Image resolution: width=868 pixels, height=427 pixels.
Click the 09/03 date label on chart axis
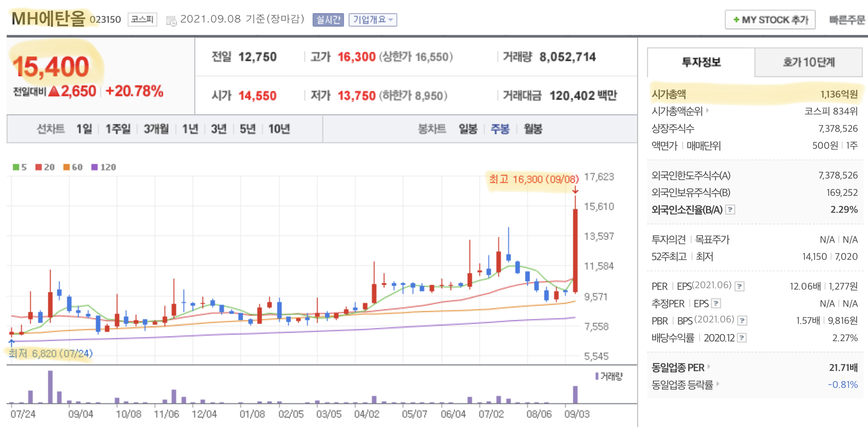(x=577, y=414)
